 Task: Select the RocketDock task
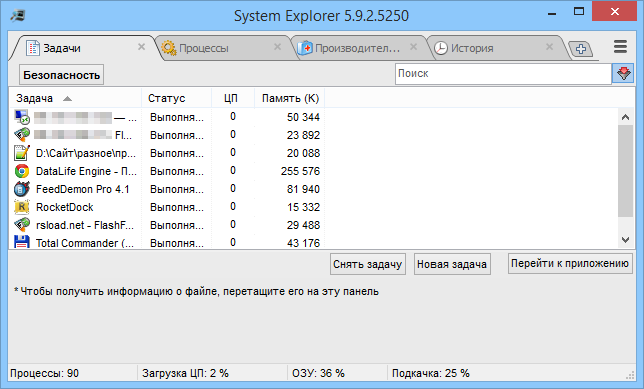click(64, 207)
